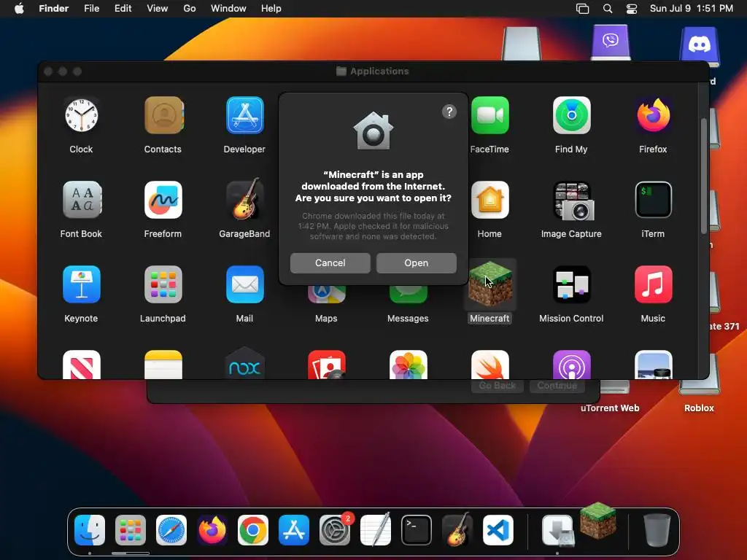Open System Settings from the Dock
Image resolution: width=747 pixels, height=560 pixels.
click(334, 530)
